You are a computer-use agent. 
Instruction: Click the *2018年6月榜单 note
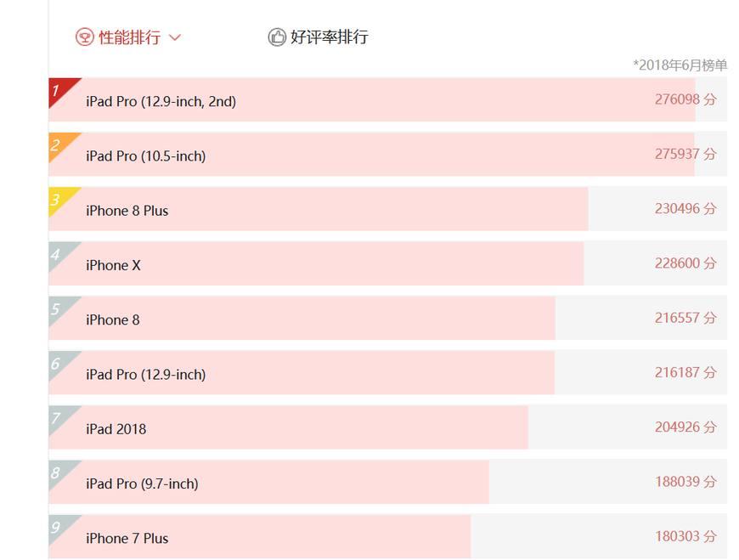[680, 65]
